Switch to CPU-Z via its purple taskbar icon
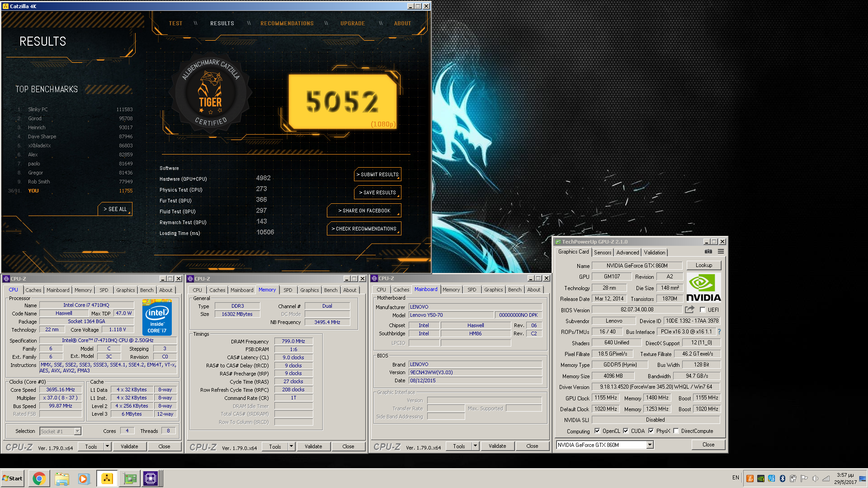This screenshot has width=868, height=488. (x=151, y=479)
